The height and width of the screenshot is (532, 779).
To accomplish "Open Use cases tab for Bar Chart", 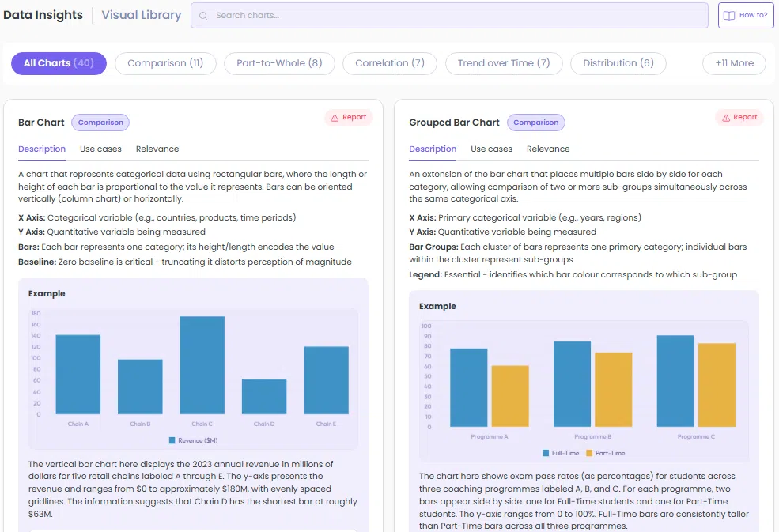I will [x=100, y=149].
